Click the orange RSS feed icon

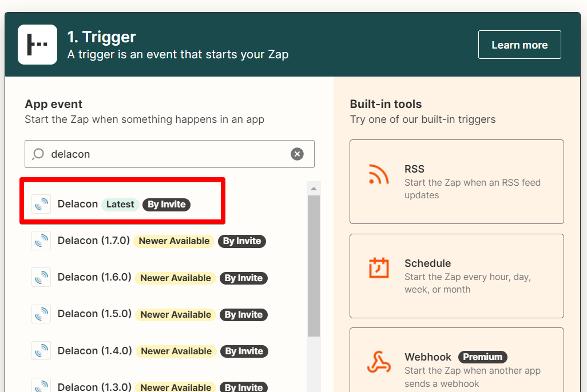379,174
